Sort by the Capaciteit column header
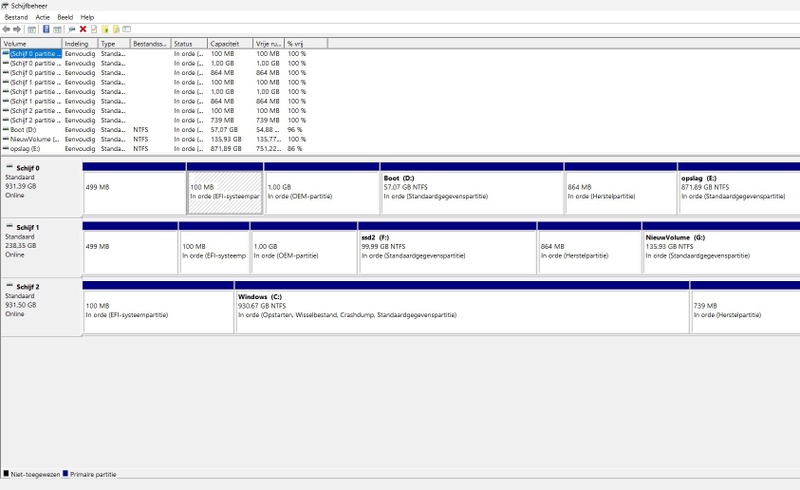Image resolution: width=800 pixels, height=490 pixels. (x=230, y=43)
